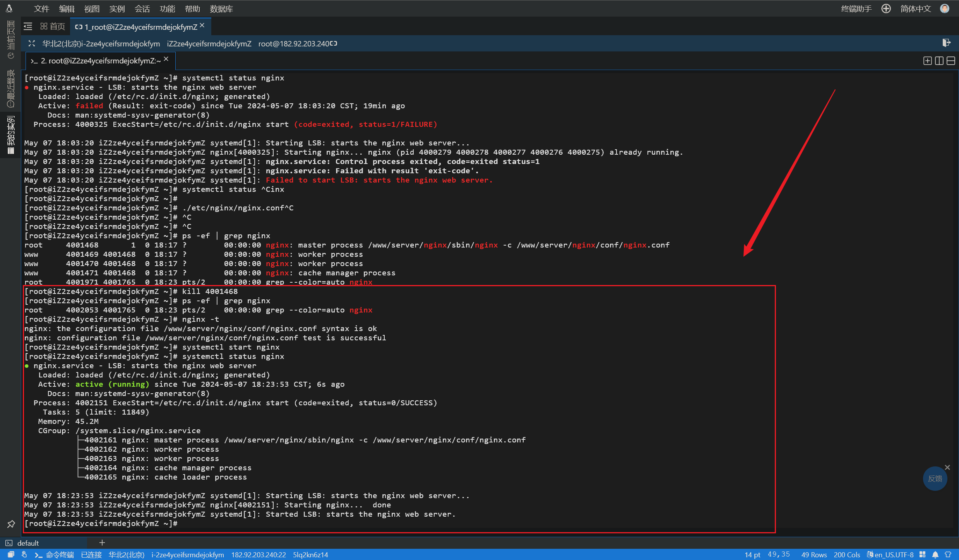Change encoding en_US.UTF-8
The width and height of the screenshot is (959, 560).
click(890, 555)
